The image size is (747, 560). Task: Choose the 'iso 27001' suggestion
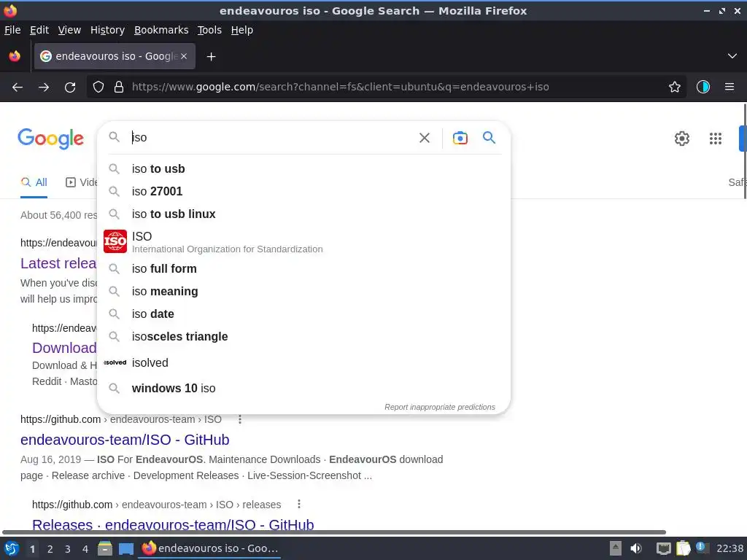[x=304, y=192]
